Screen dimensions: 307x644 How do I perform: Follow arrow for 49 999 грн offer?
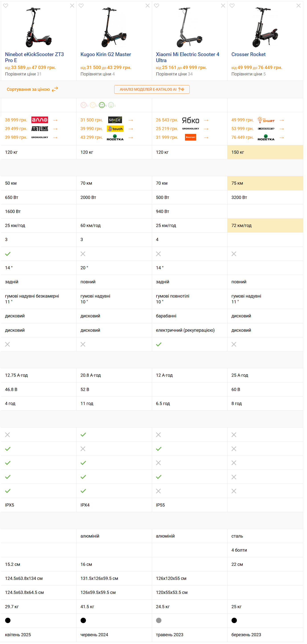click(x=282, y=120)
